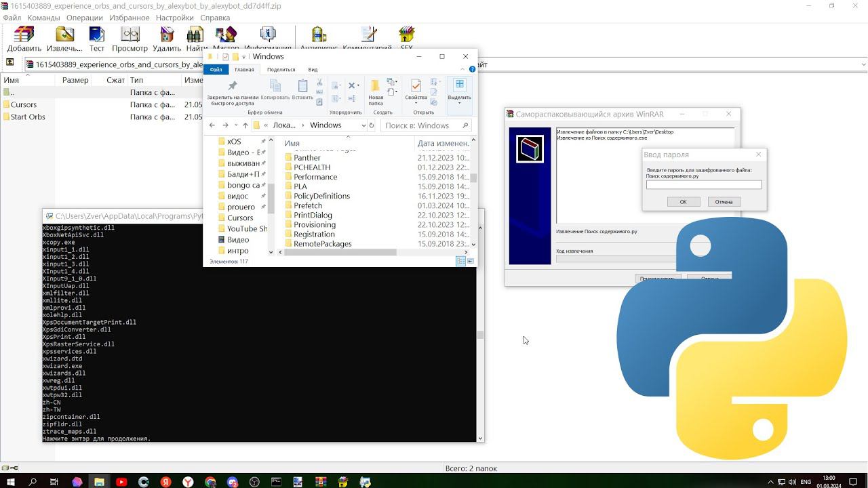
Task: Select the Panther folder in Explorer
Action: click(307, 157)
